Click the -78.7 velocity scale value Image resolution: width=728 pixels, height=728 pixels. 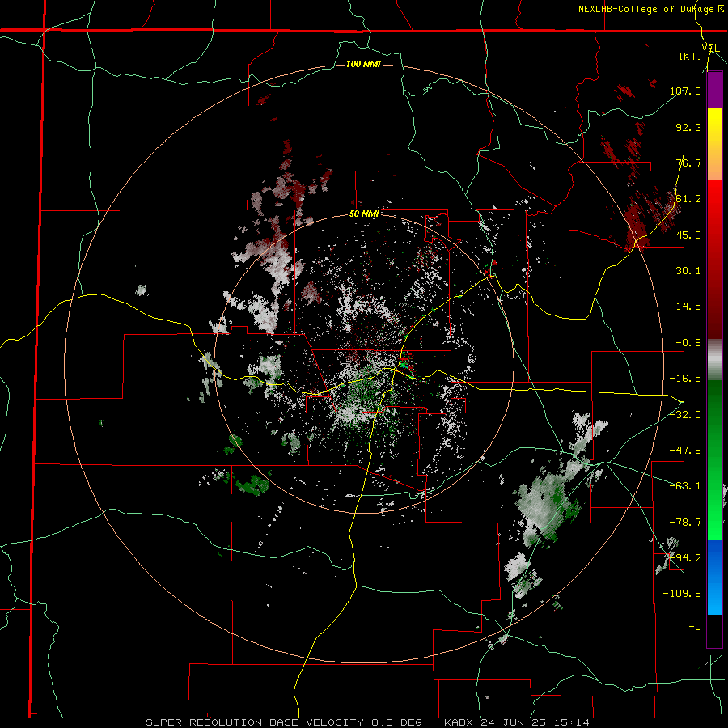click(685, 523)
